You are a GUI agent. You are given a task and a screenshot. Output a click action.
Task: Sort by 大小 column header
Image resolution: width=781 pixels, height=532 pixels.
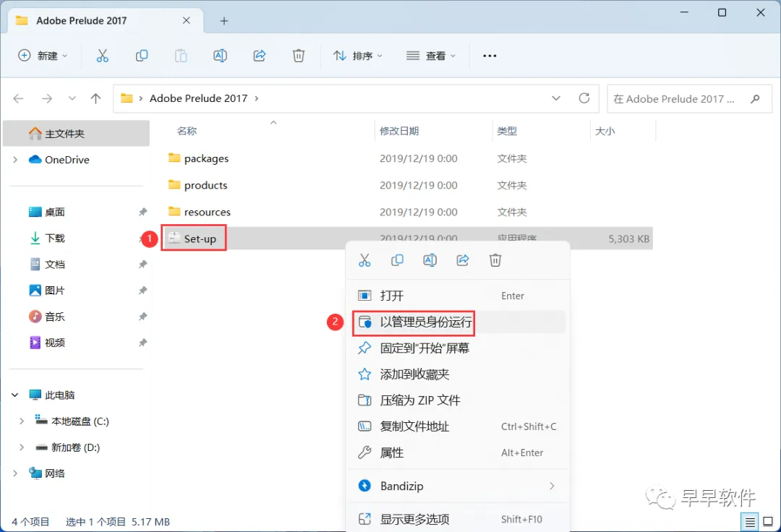coord(605,131)
